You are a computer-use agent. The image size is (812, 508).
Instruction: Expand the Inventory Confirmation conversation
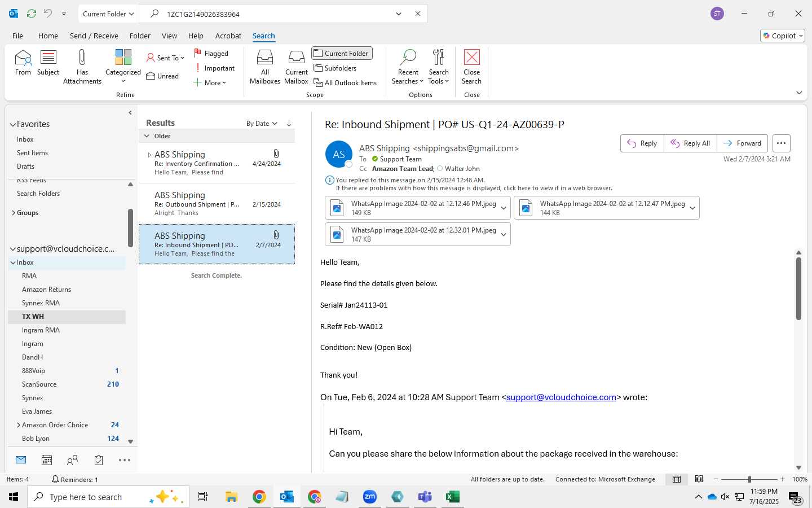[x=149, y=155]
